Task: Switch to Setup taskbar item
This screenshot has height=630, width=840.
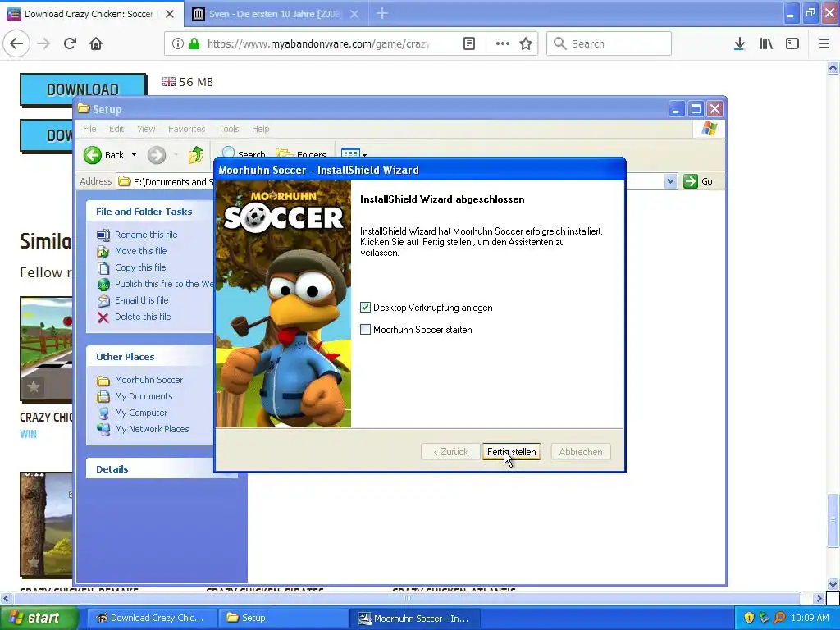Action: 283,618
